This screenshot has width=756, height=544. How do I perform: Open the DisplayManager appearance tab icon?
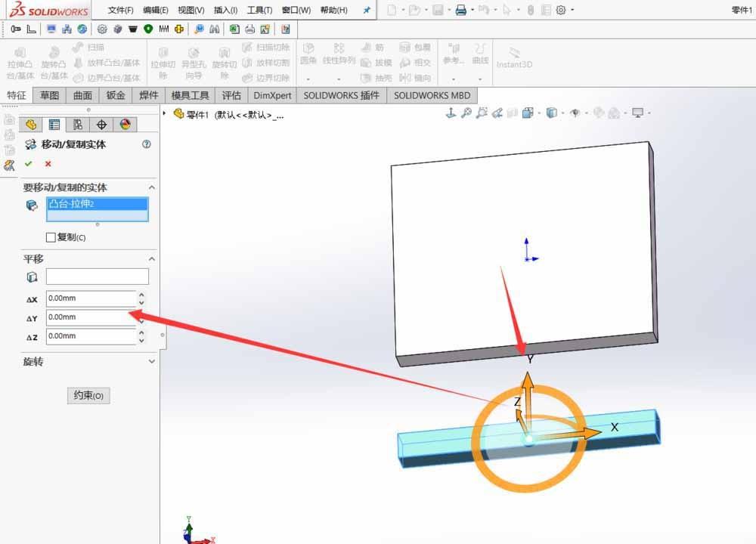(125, 125)
